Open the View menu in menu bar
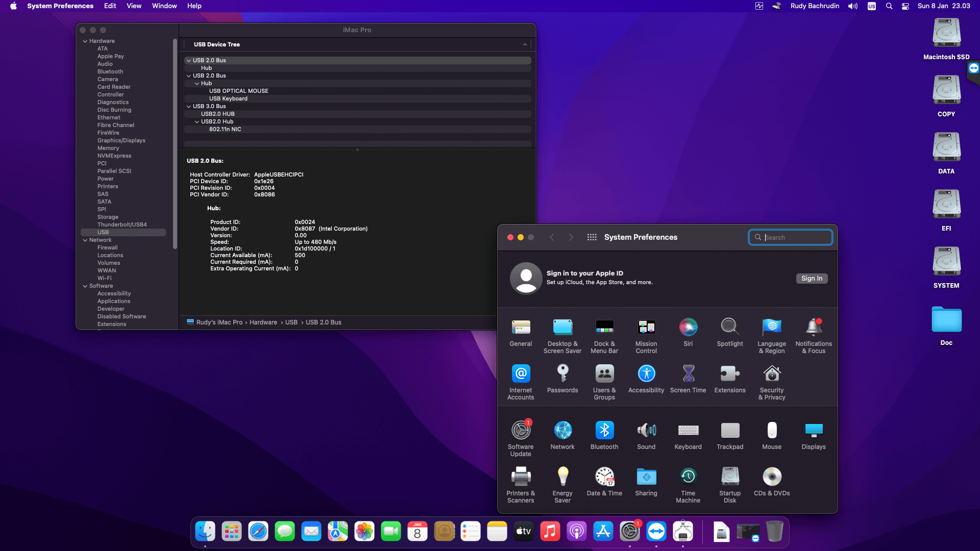980x551 pixels. (x=134, y=6)
